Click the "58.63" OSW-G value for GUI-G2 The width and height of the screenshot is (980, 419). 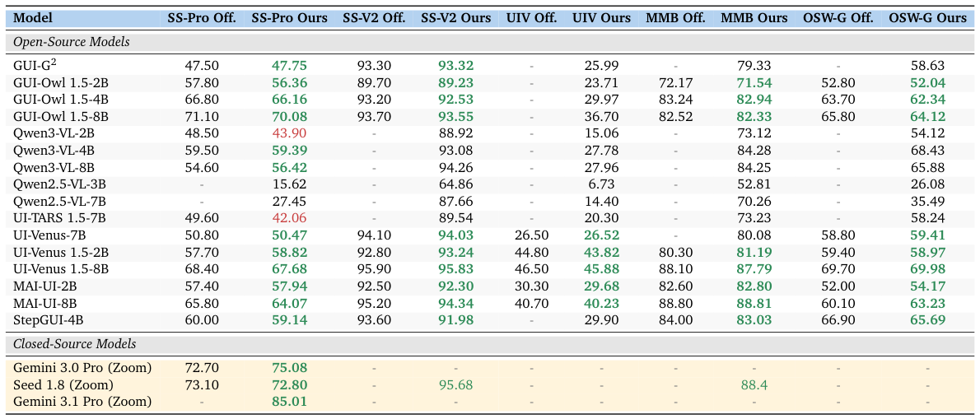point(926,65)
